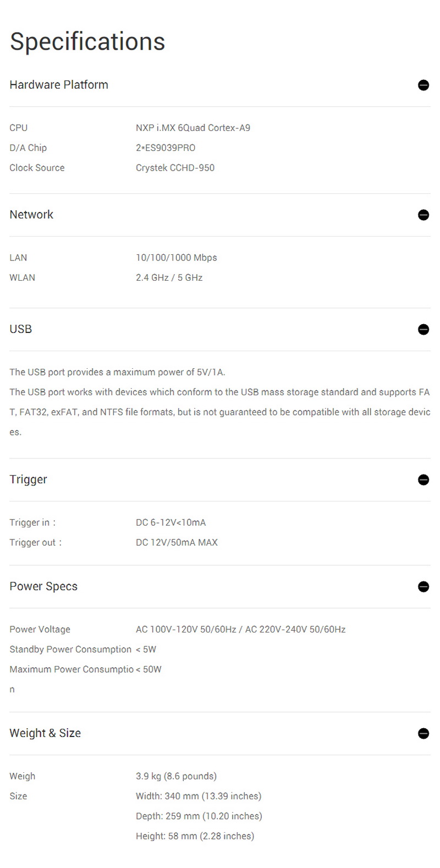Viewport: 440px width, 868px height.
Task: Click the Power Specs heading
Action: 43,586
